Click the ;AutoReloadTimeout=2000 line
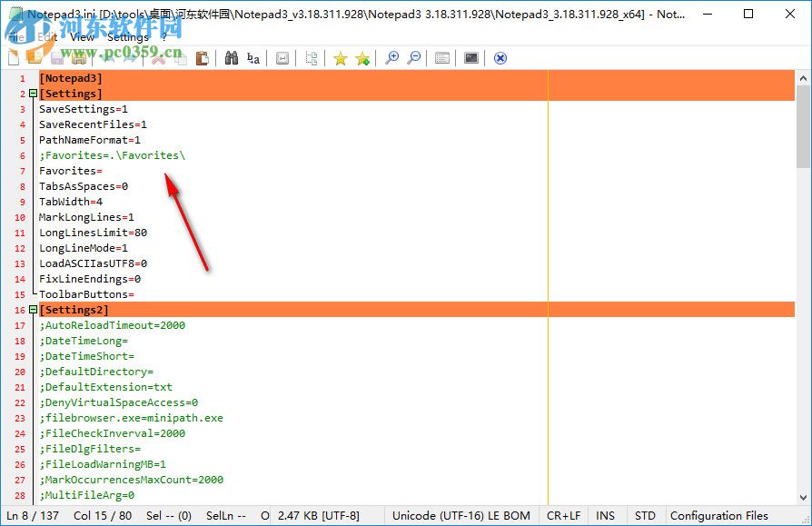This screenshot has width=812, height=526. [x=113, y=325]
